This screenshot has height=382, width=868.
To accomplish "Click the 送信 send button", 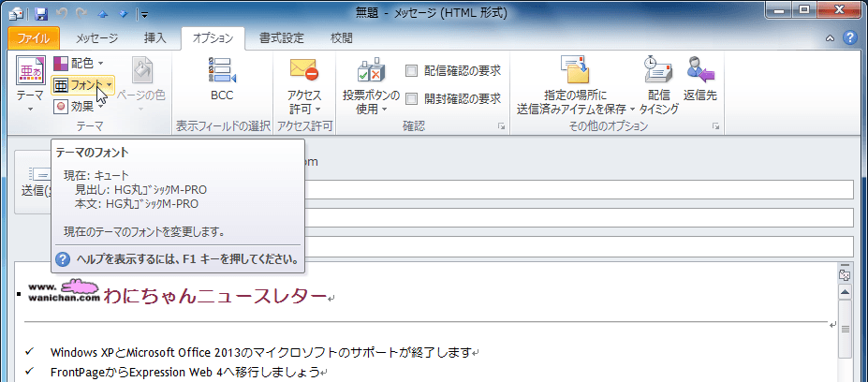I will click(x=33, y=183).
